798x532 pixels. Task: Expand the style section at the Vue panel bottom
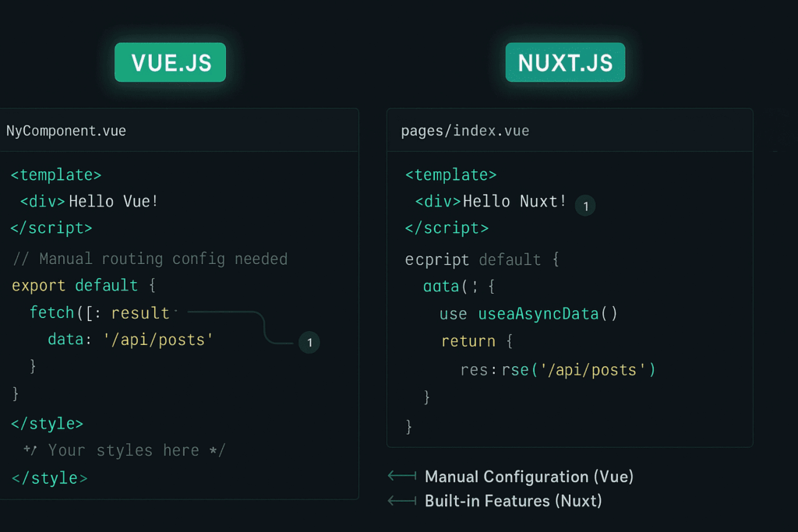47,423
